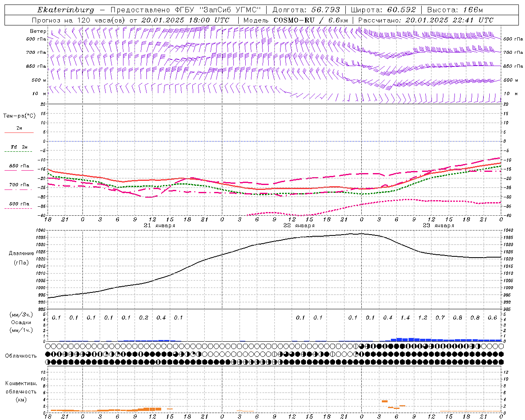Click the '1040' value on left pressure axis
Image resolution: width=525 pixels, height=420 pixels.
(x=40, y=231)
